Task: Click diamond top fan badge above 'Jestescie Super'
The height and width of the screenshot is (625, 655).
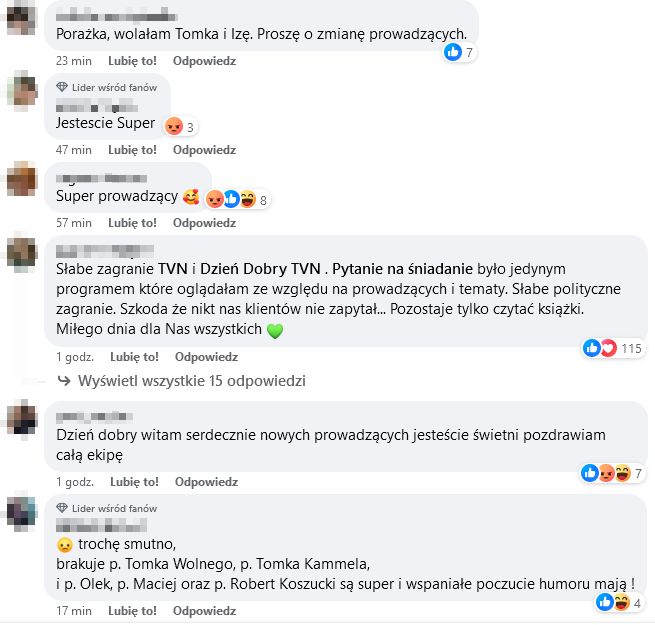Action: tap(63, 88)
